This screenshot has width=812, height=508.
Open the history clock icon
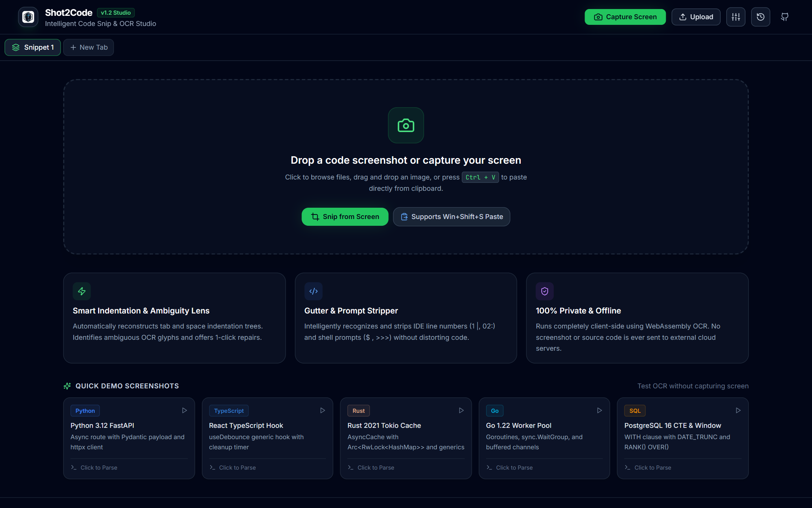point(760,17)
